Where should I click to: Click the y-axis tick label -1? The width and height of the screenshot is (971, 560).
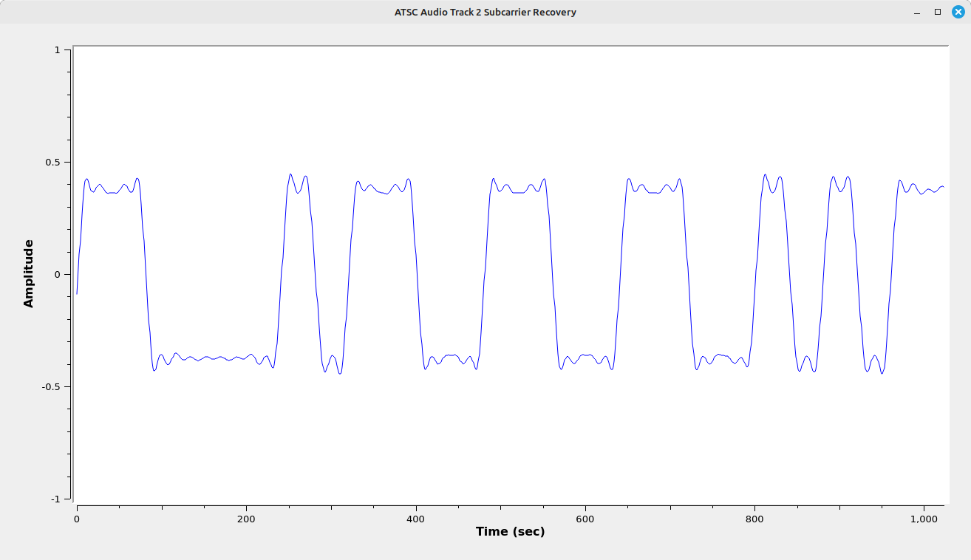click(56, 499)
